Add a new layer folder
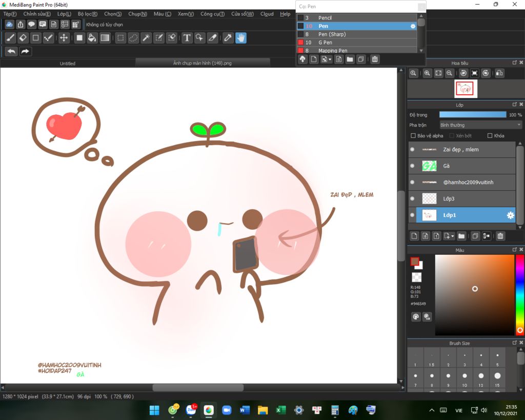Screen dimensions: 525x420 coord(461,236)
